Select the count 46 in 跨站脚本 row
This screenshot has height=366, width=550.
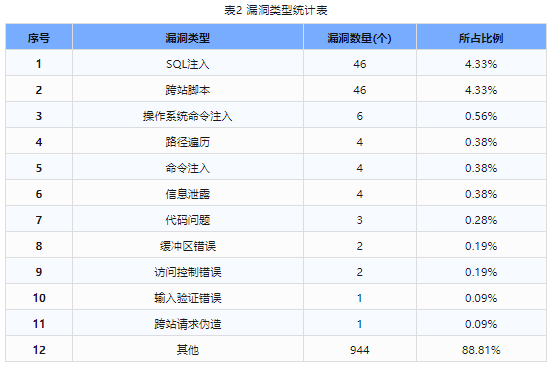point(360,90)
